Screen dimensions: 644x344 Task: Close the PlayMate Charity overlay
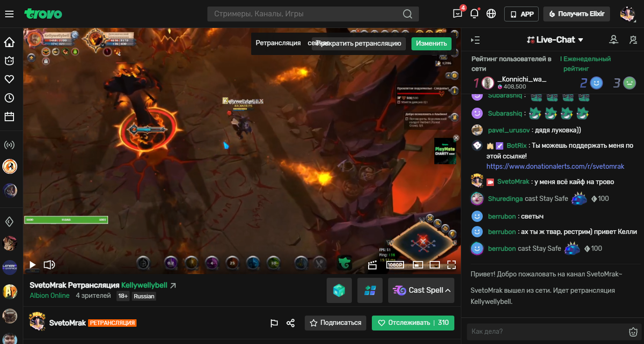(456, 138)
